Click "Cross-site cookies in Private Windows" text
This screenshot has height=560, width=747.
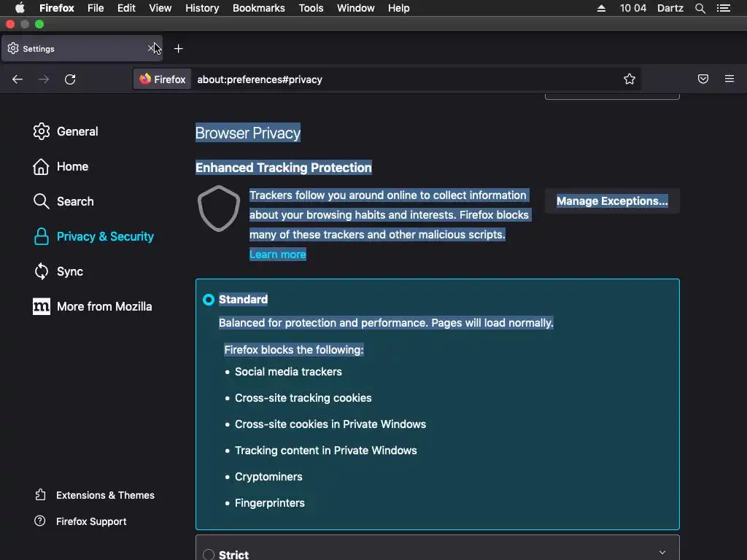click(330, 424)
